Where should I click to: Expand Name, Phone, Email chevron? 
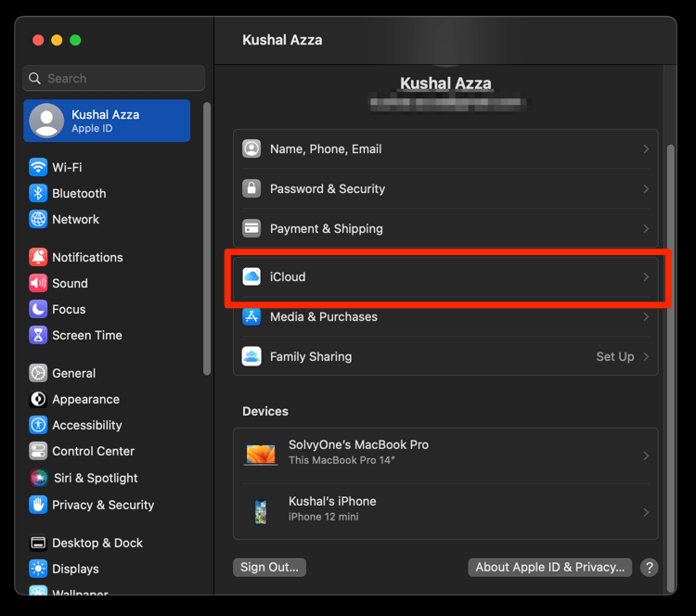[x=646, y=149]
